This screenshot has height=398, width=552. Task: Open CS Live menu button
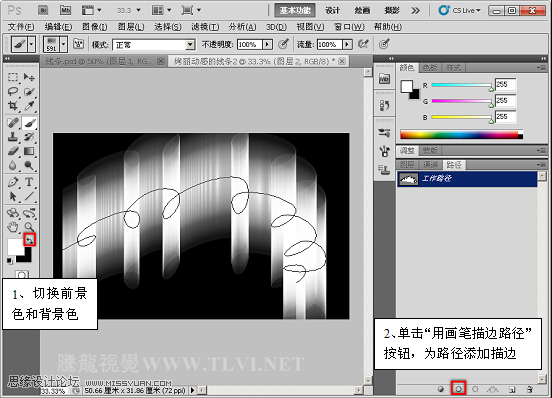(x=459, y=11)
